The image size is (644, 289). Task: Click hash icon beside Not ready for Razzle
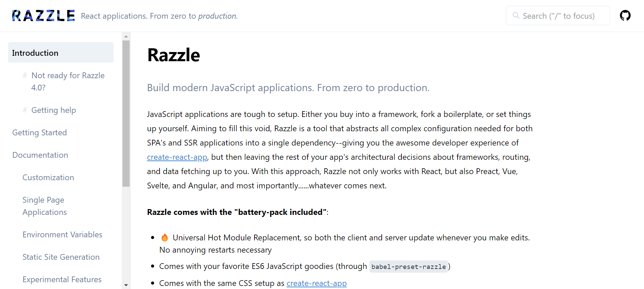(25, 75)
